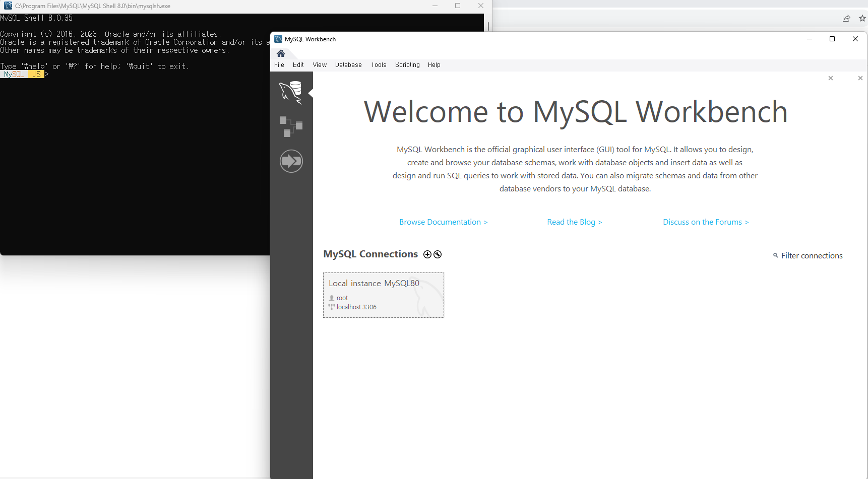Open the Edit menu
Viewport: 868px width, 479px height.
298,65
